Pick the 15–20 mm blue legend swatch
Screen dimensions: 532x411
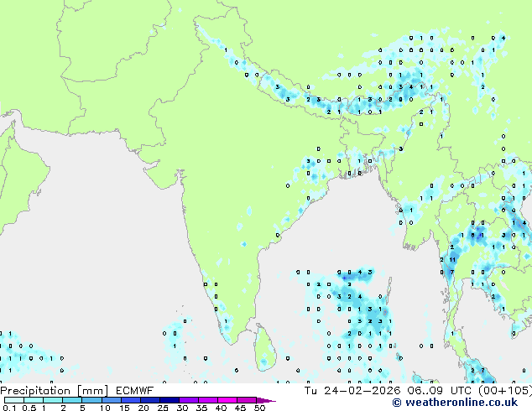coord(130,400)
